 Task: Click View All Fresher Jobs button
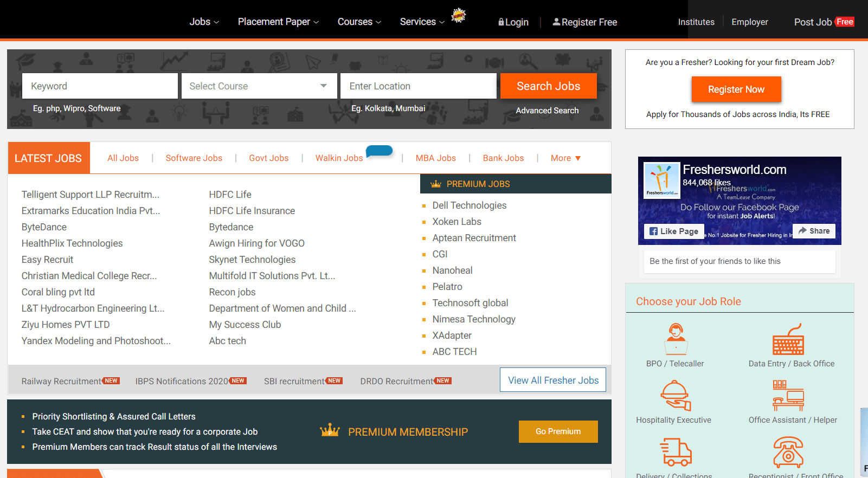tap(553, 380)
